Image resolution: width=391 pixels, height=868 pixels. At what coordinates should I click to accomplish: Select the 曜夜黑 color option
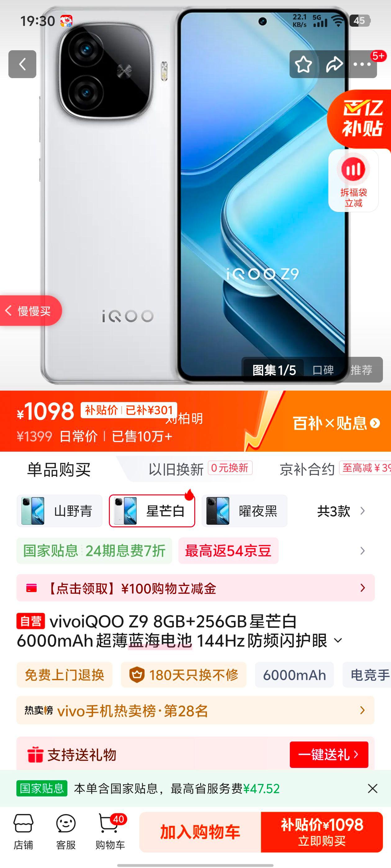coord(244,511)
